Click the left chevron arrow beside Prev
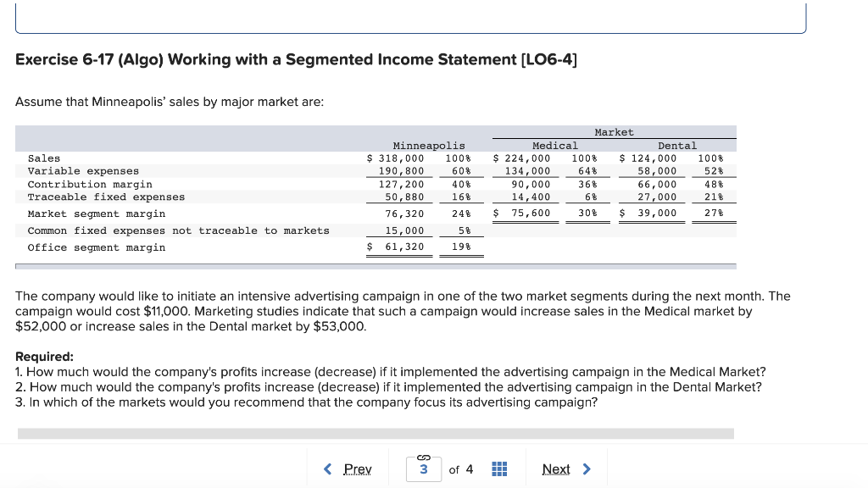Viewport: 868px width, 488px height. coord(328,468)
